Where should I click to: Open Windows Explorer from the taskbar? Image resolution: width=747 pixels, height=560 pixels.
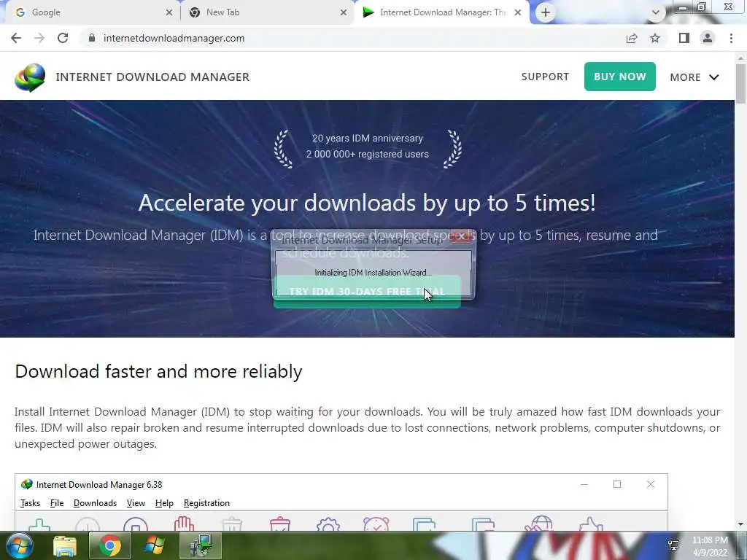(65, 546)
